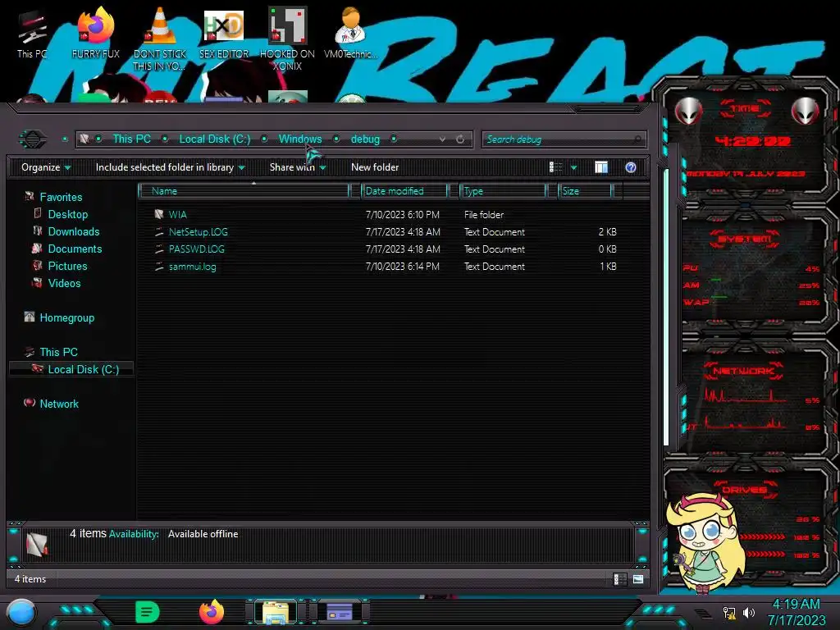The height and width of the screenshot is (630, 840).
Task: Toggle the preview pane
Action: click(x=601, y=167)
